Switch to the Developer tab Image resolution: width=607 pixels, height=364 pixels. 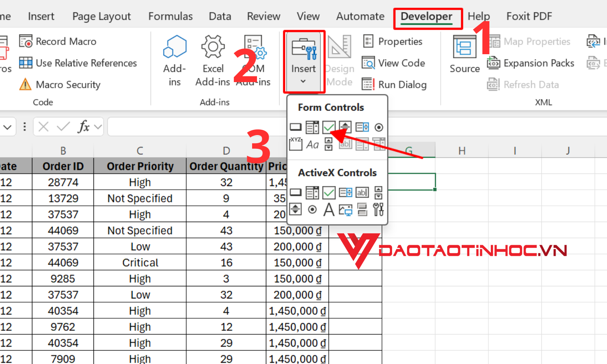tap(426, 16)
